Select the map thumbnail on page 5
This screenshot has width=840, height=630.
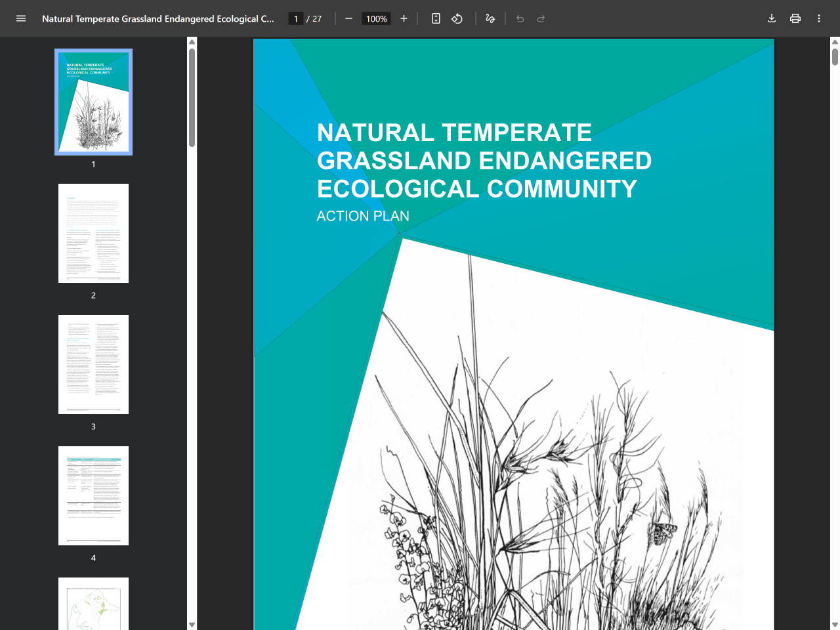click(x=93, y=602)
